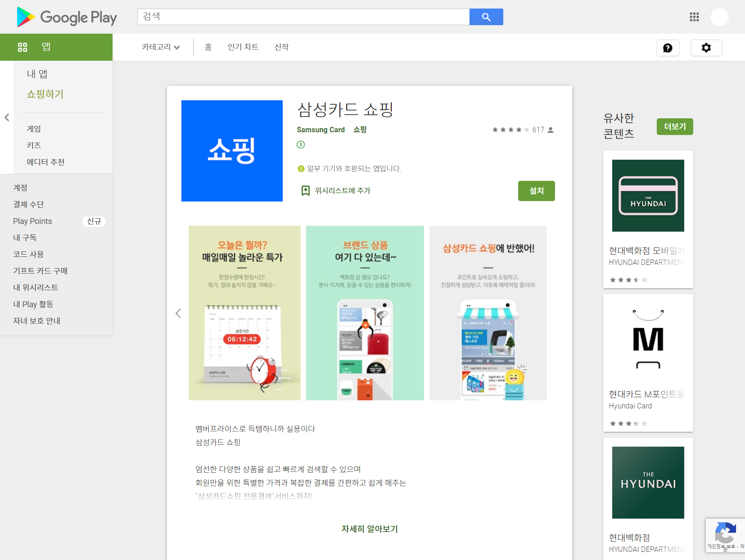Click the 앱 header label
Screen dimensions: 745x560
pos(46,47)
